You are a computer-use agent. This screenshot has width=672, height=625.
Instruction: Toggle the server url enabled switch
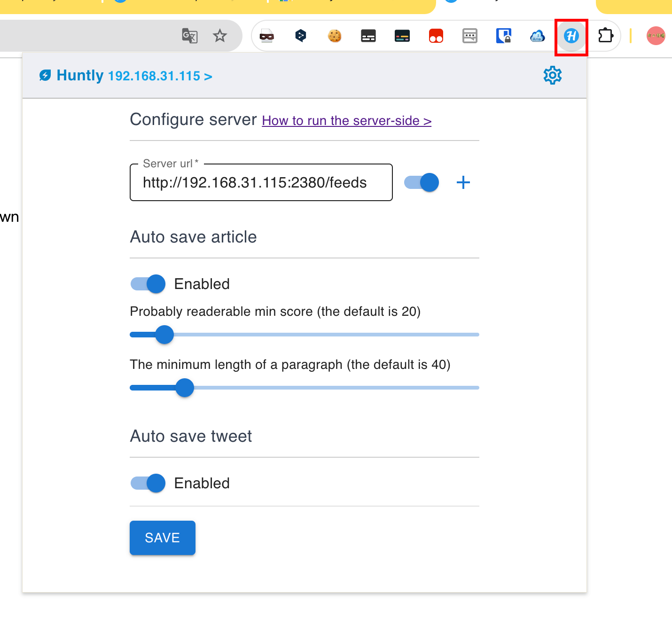[x=422, y=182]
